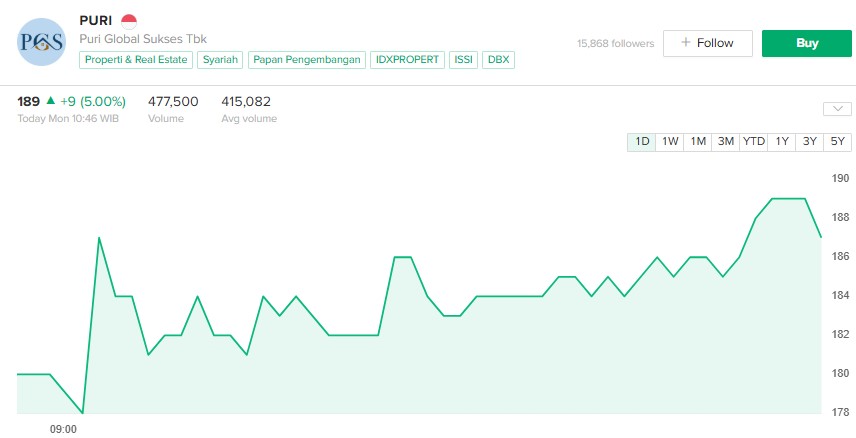Switch chart to 1W range
Screen dimensions: 856x438
pos(670,142)
